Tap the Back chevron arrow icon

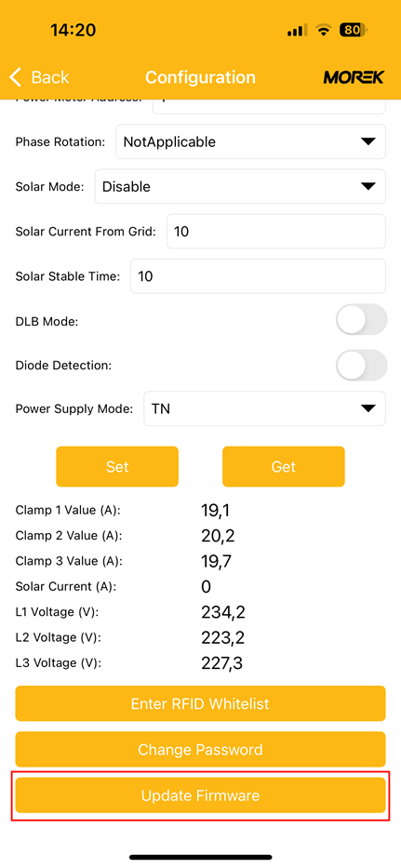pos(16,77)
